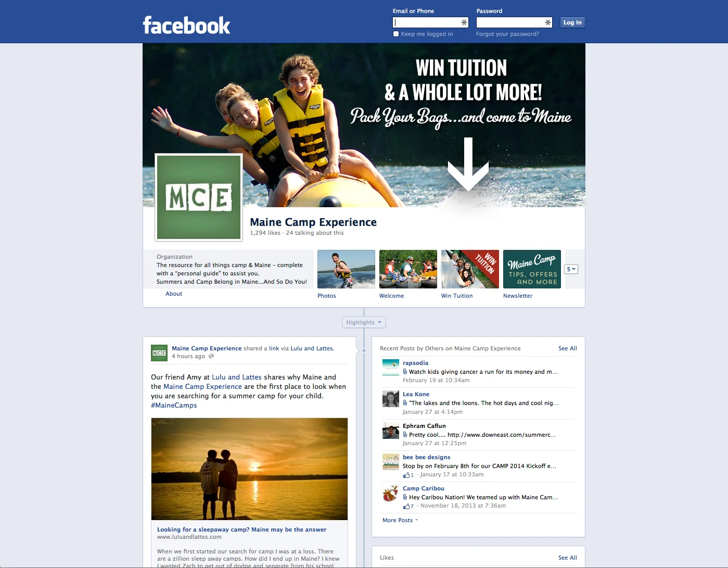This screenshot has height=568, width=728.
Task: Click the #MaineCamps hashtag
Action: coord(174,405)
